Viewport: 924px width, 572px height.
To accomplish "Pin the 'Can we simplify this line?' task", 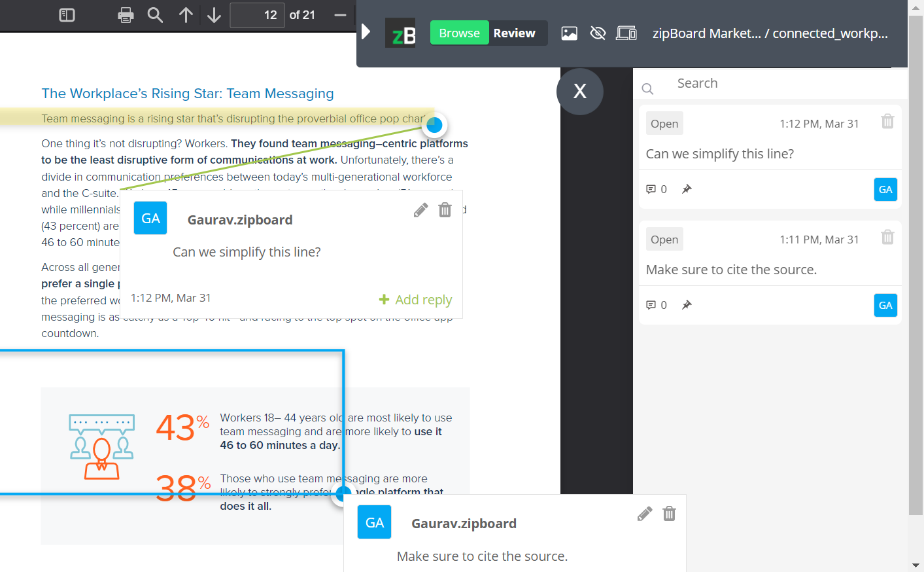I will [x=687, y=189].
